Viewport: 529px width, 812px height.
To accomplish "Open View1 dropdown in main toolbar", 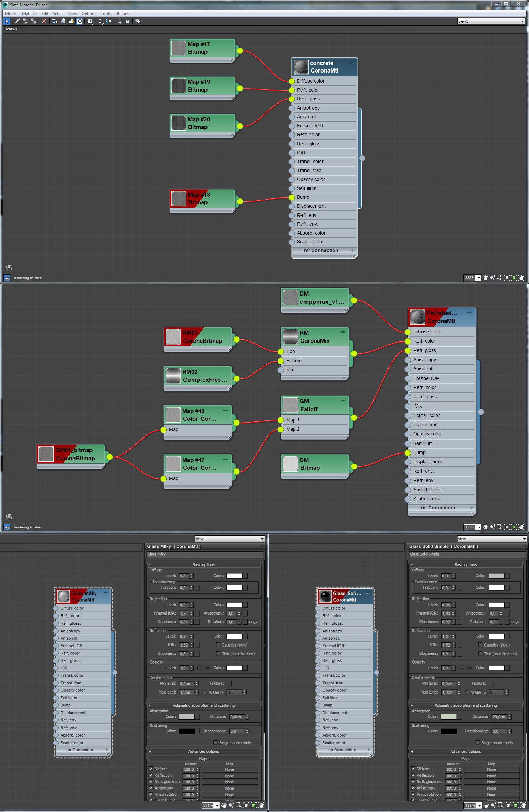I will [x=491, y=21].
